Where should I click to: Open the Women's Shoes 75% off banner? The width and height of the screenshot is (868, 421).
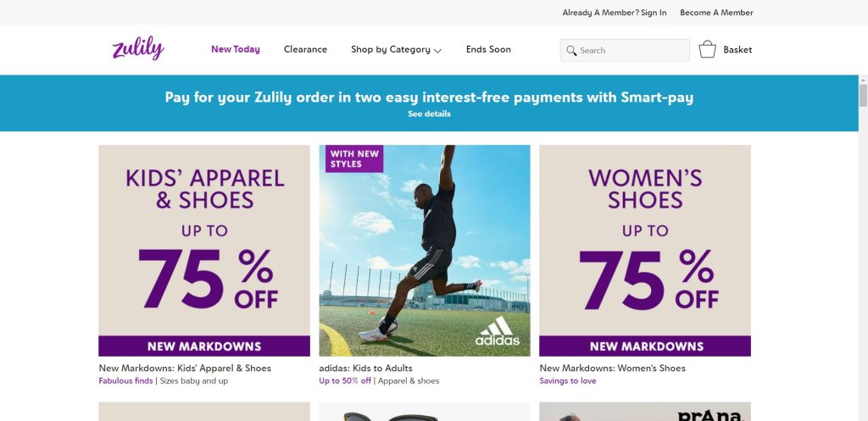tap(645, 250)
